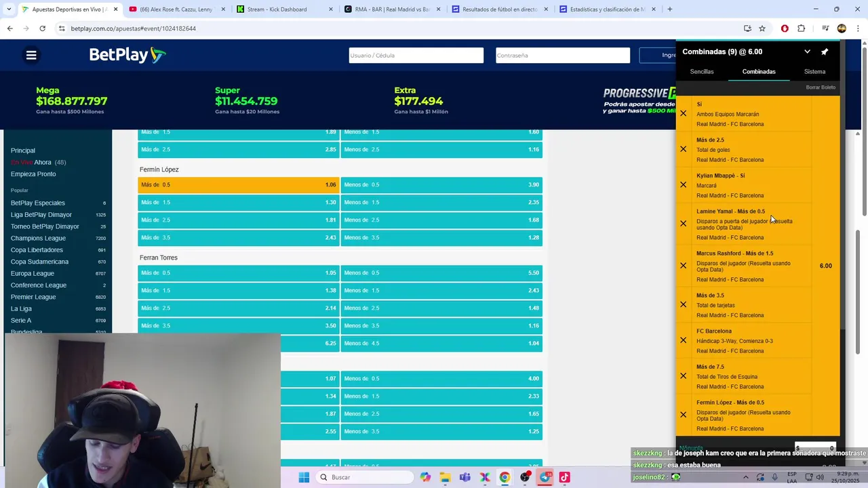Open File Explorer from the taskbar
The height and width of the screenshot is (488, 868).
click(x=445, y=477)
